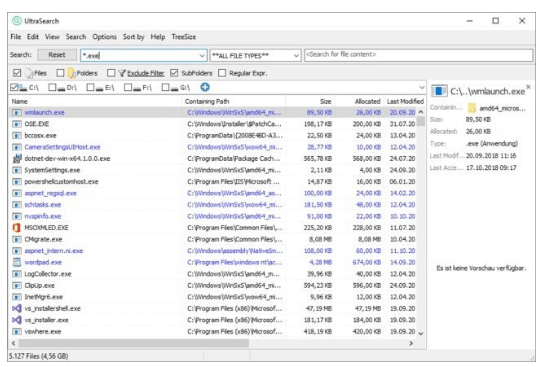Click powershellcustomhost.exe file icon
This screenshot has width=541, height=367.
pyautogui.click(x=17, y=182)
